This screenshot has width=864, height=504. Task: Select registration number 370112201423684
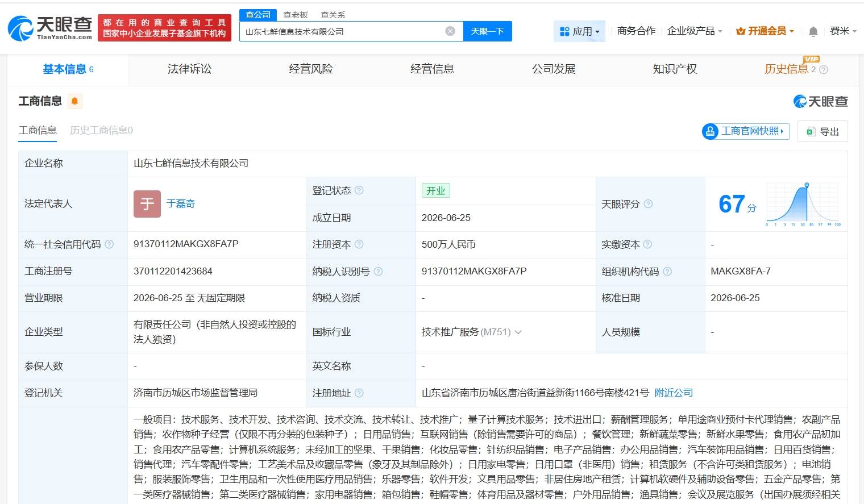[173, 272]
